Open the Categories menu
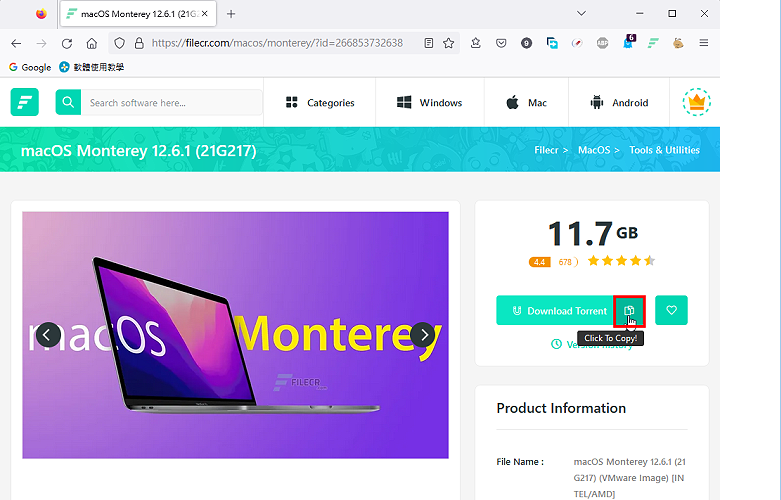The height and width of the screenshot is (500, 781). point(320,103)
